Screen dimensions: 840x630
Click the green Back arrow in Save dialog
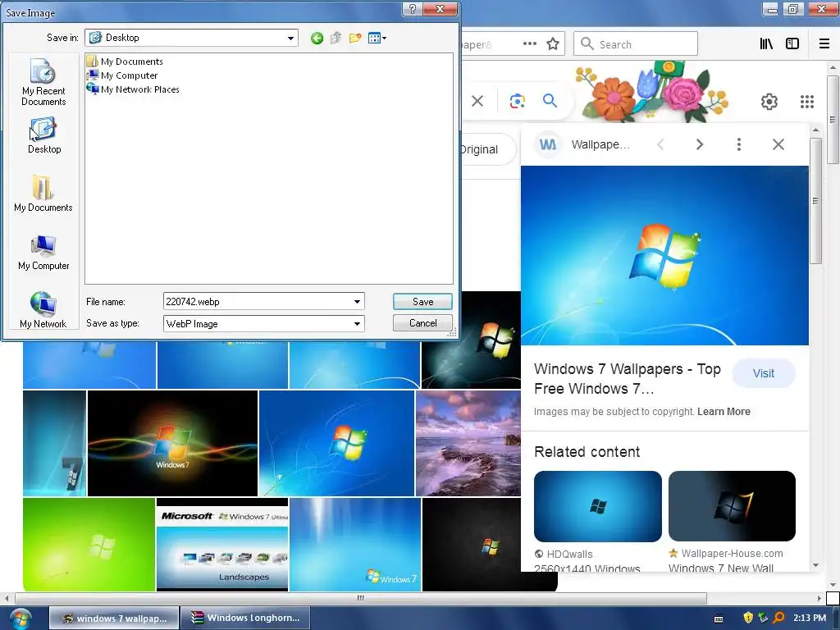(x=317, y=38)
